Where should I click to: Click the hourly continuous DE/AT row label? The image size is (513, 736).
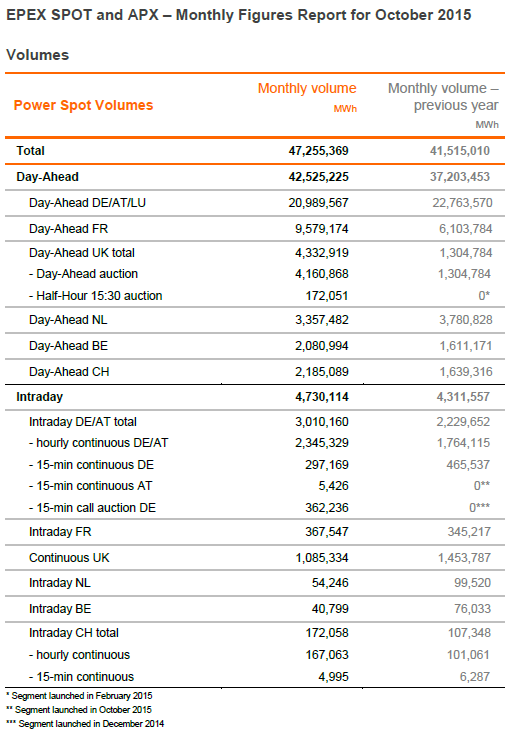click(99, 443)
